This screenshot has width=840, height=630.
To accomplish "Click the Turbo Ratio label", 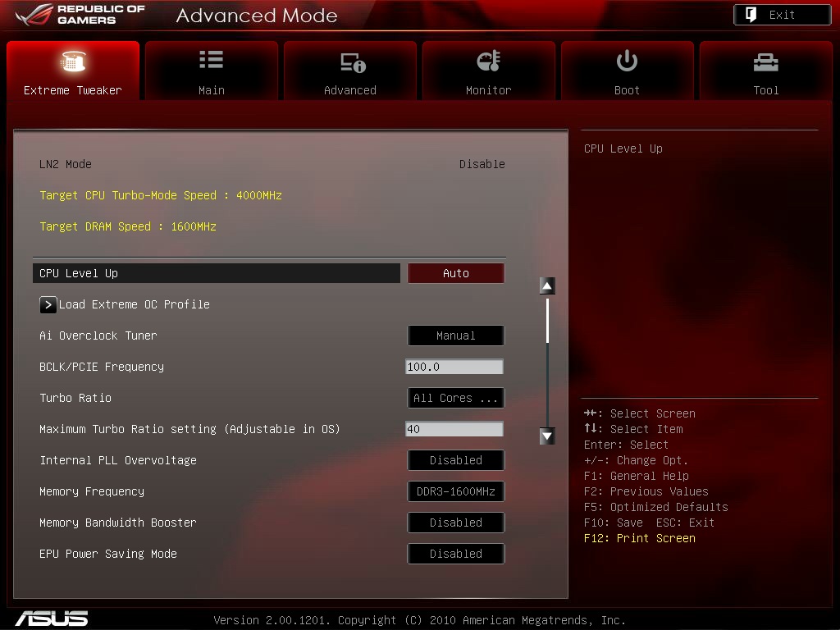I will point(75,398).
